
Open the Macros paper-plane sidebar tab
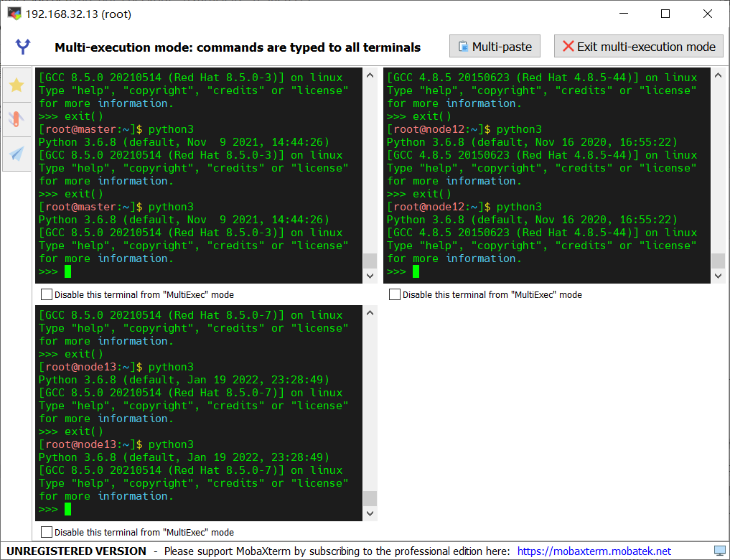(x=17, y=153)
